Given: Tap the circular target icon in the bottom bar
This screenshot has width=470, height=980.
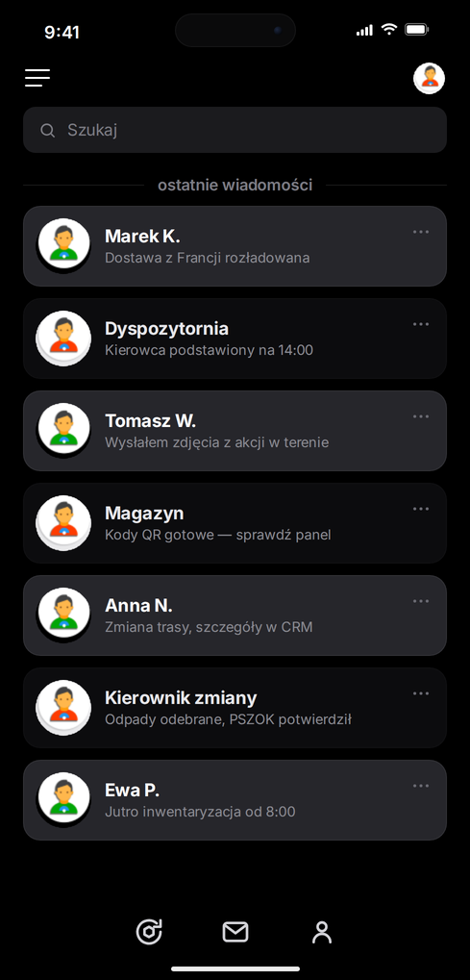Looking at the screenshot, I should coord(149,932).
